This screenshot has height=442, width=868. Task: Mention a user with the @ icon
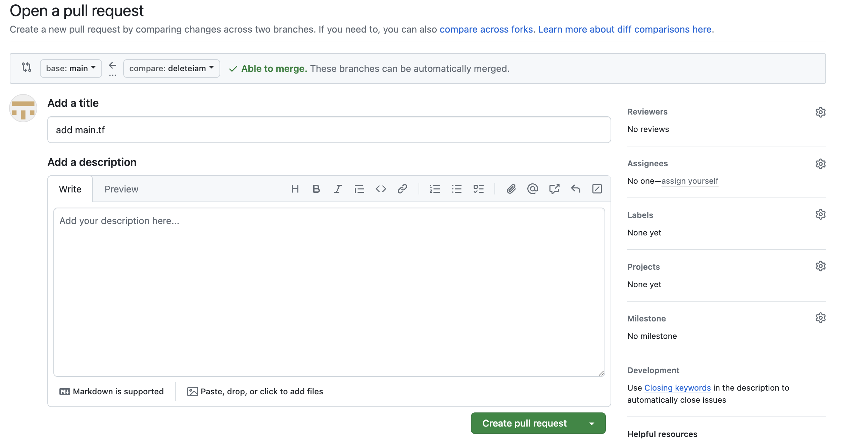click(532, 189)
